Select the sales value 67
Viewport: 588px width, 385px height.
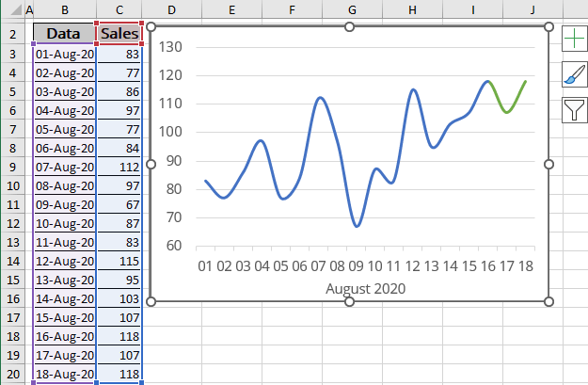119,204
